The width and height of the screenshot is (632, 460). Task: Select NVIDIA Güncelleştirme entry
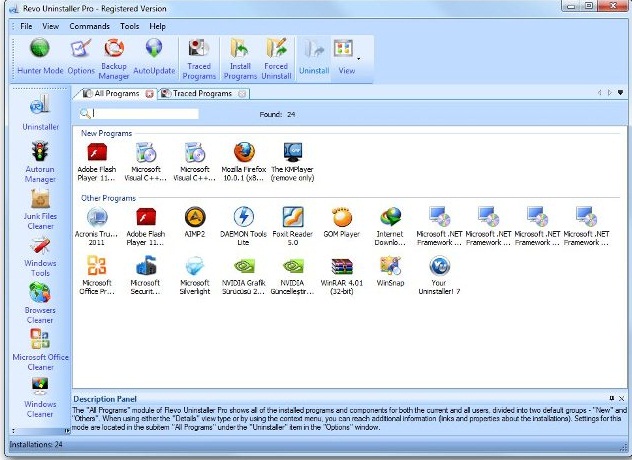pos(293,275)
